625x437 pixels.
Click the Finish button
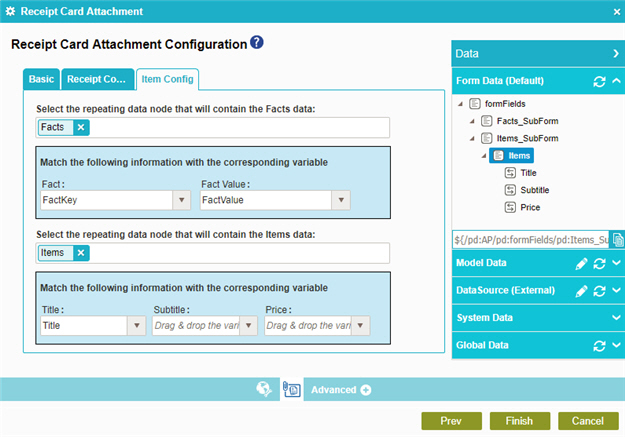[519, 421]
